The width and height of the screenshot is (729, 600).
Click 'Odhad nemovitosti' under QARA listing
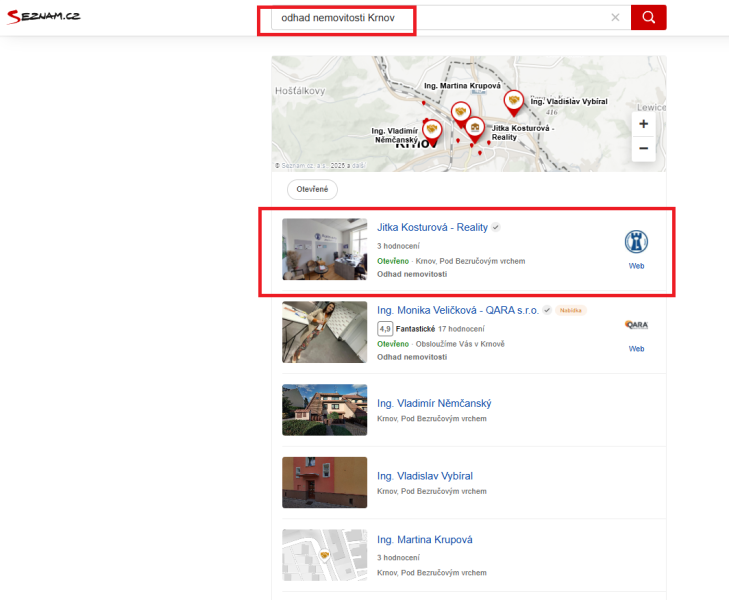[412, 357]
